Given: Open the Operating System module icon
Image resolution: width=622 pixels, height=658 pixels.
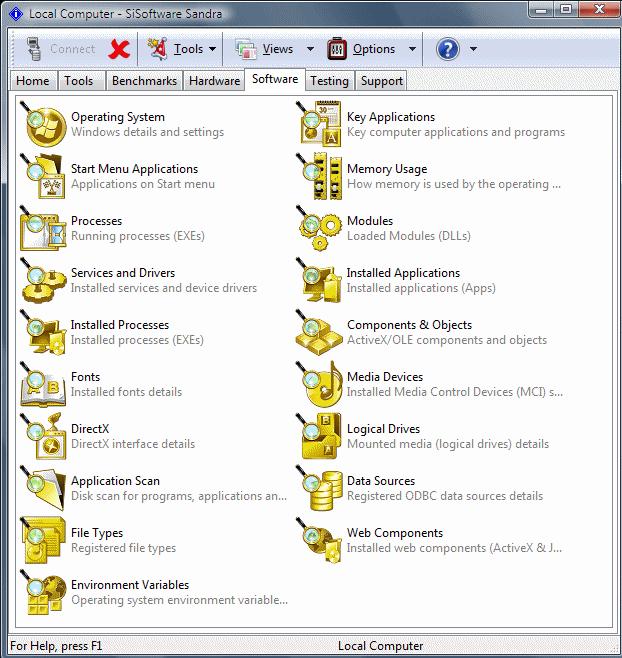Looking at the screenshot, I should pos(43,124).
